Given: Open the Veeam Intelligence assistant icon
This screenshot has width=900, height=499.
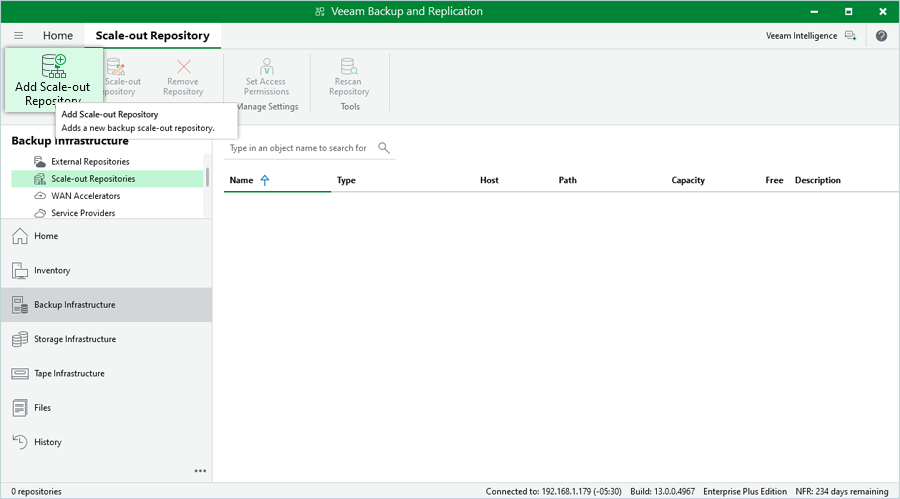Looking at the screenshot, I should pos(850,36).
